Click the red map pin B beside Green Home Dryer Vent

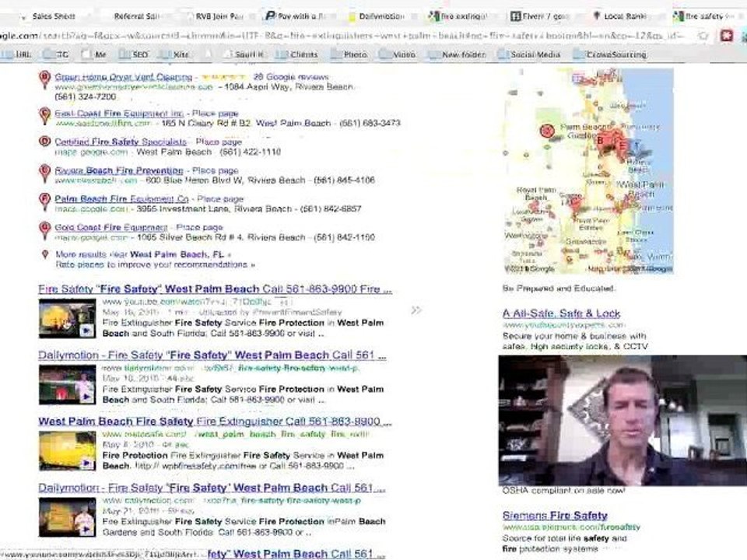[x=45, y=79]
